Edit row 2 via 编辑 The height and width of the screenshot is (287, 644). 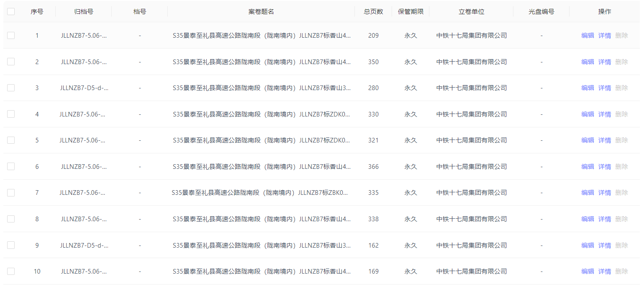coord(588,62)
